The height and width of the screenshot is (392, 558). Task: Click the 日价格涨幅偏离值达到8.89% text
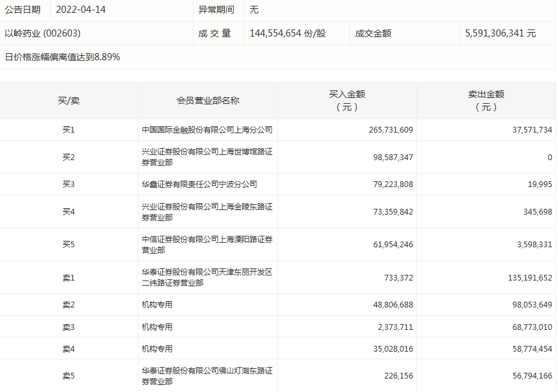[x=62, y=57]
